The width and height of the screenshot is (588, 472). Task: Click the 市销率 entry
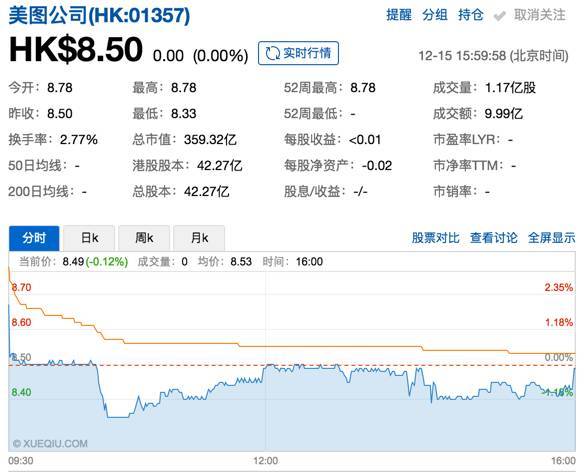pyautogui.click(x=462, y=192)
